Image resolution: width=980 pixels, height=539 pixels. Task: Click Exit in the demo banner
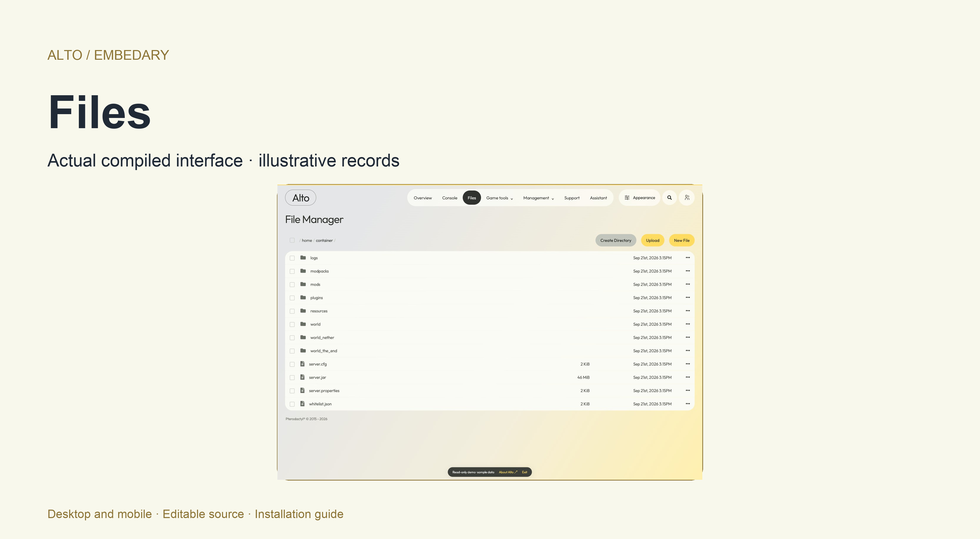[x=524, y=472]
